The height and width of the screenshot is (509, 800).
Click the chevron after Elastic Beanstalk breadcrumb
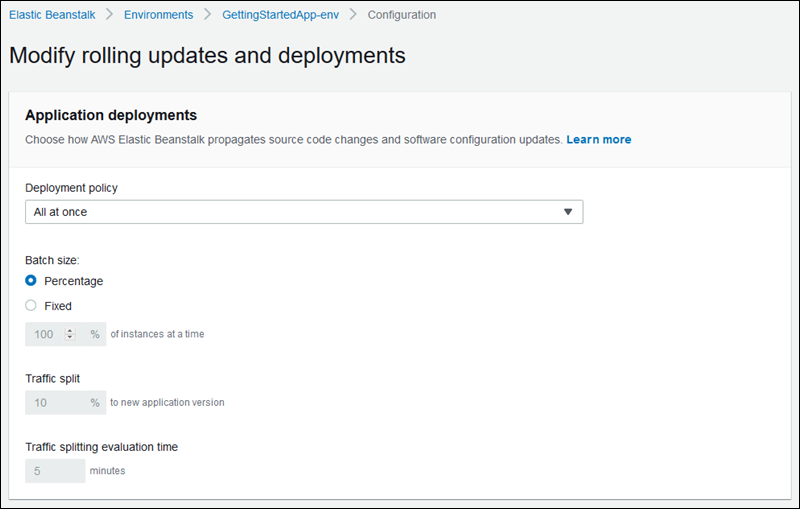[x=111, y=15]
